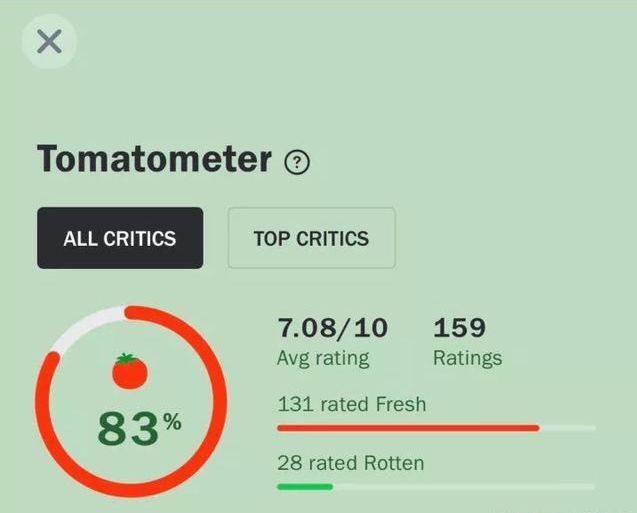Switch to the TOP CRITICS tab

click(312, 238)
